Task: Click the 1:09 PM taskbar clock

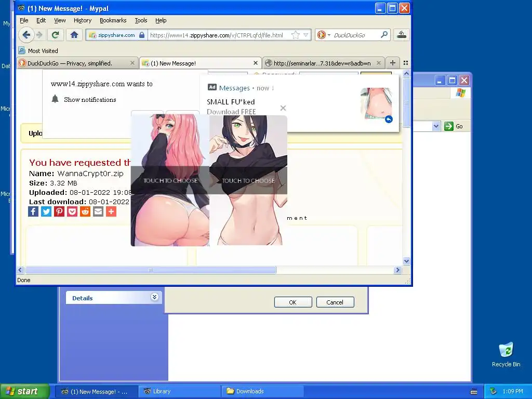Action: click(x=513, y=391)
